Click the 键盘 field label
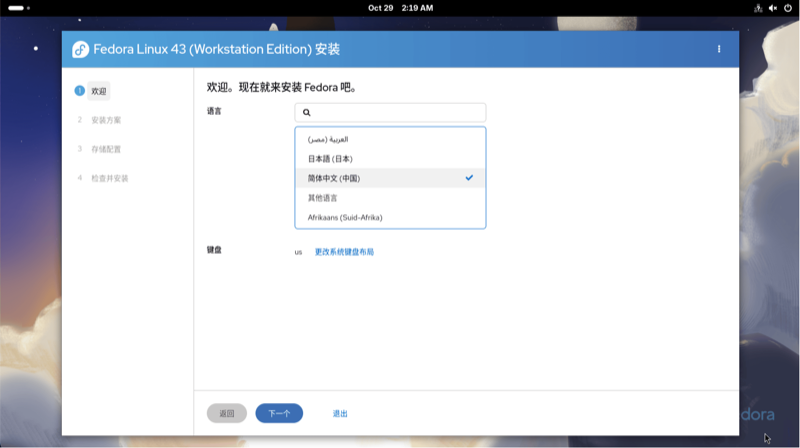The width and height of the screenshot is (800, 448). (214, 250)
